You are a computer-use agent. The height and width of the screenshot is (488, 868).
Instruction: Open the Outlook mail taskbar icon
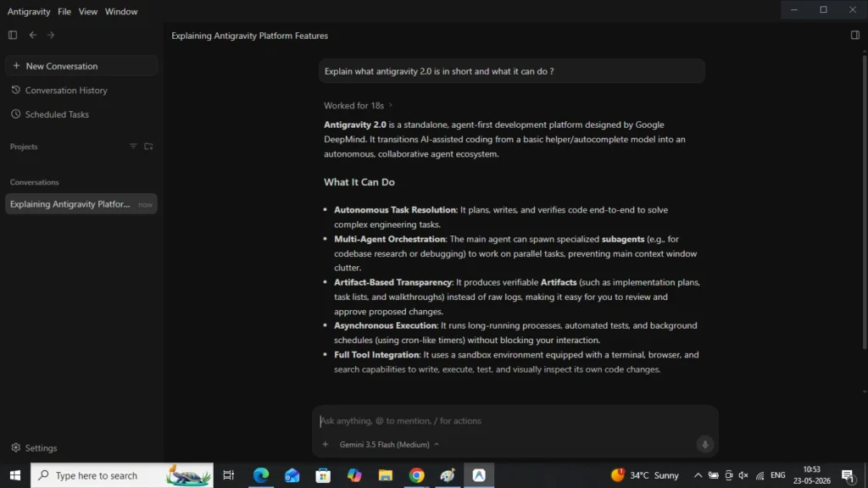pyautogui.click(x=292, y=475)
